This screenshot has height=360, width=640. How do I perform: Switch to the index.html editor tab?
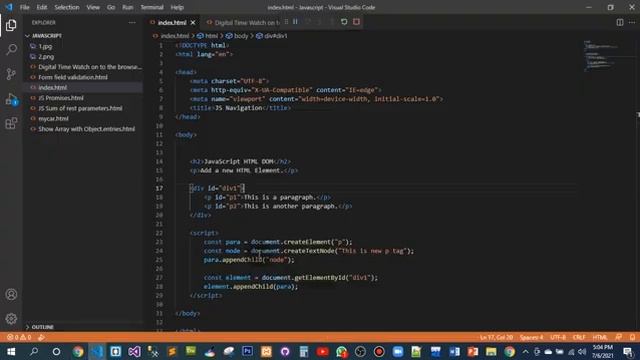pos(171,22)
